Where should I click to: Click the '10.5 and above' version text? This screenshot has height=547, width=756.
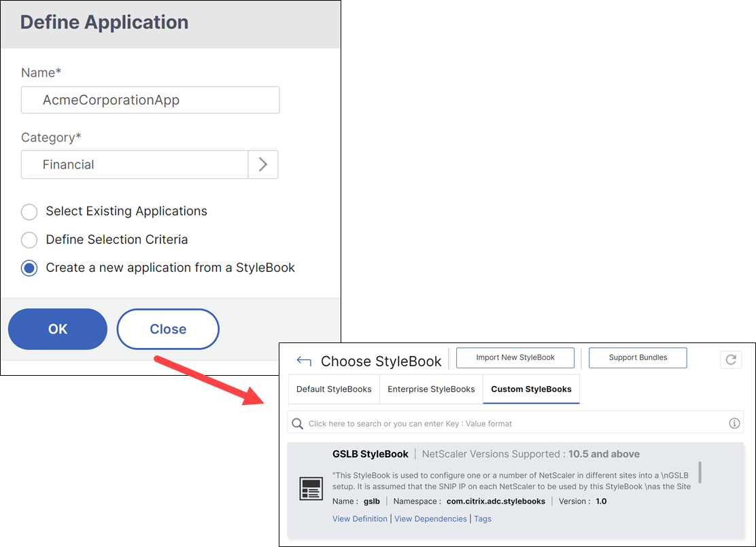click(604, 454)
